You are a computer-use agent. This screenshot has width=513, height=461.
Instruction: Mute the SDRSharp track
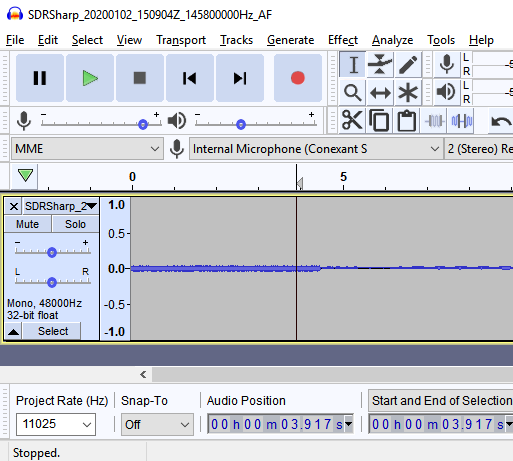[x=28, y=224]
